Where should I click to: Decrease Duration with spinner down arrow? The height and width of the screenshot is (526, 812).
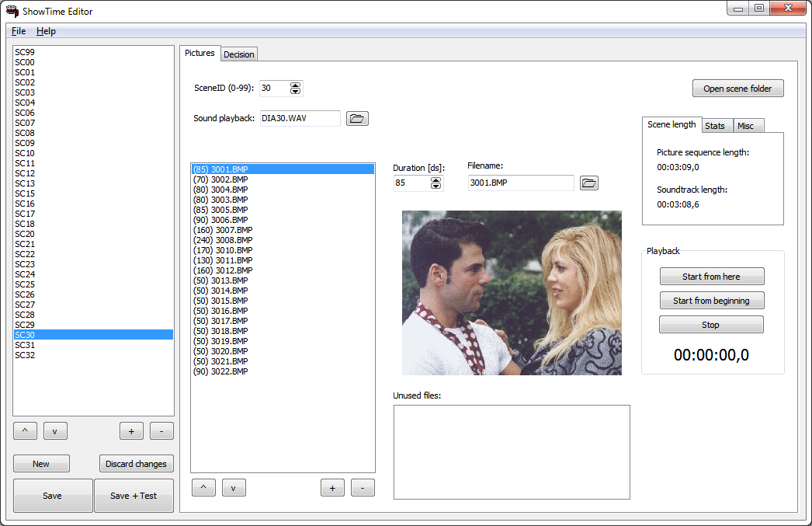coord(436,186)
